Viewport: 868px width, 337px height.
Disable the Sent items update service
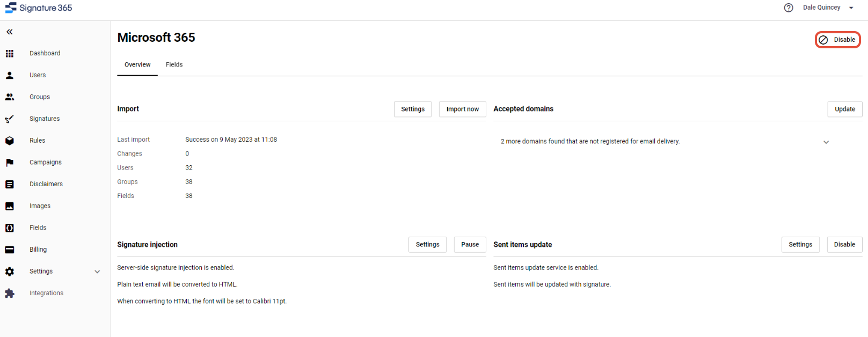pos(844,245)
